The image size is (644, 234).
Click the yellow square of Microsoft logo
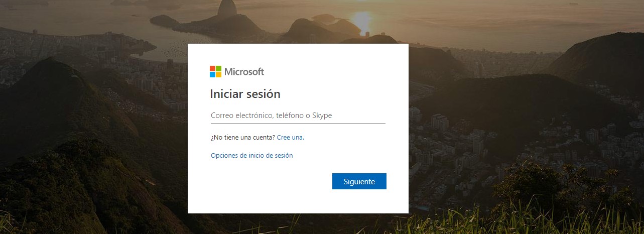click(x=218, y=74)
